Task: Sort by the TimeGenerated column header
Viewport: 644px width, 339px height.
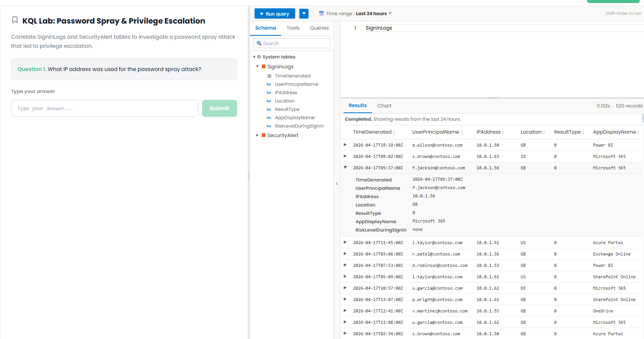Action: tap(374, 132)
